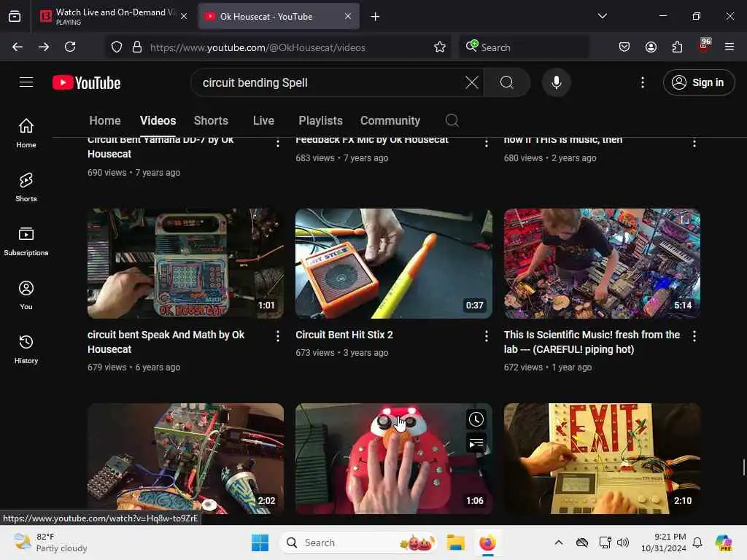Go forward with browser forward arrow
This screenshot has width=747, height=560.
[43, 47]
